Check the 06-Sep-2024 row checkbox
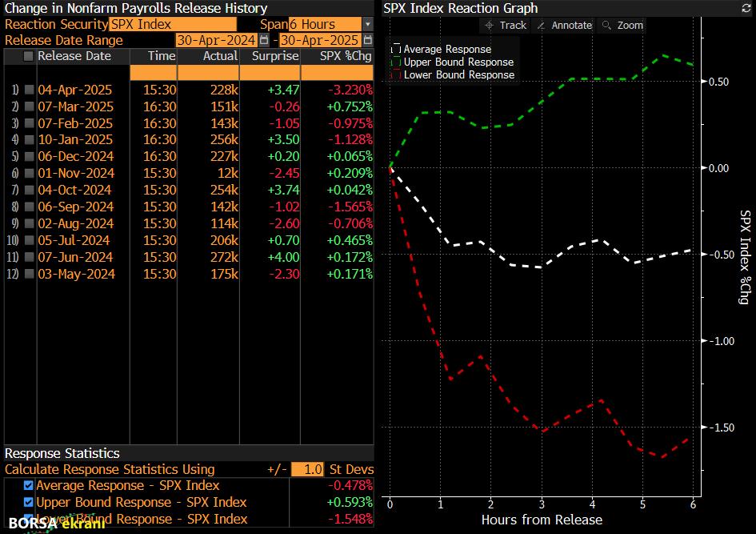Screen dimensions: 756x534 coord(30,207)
